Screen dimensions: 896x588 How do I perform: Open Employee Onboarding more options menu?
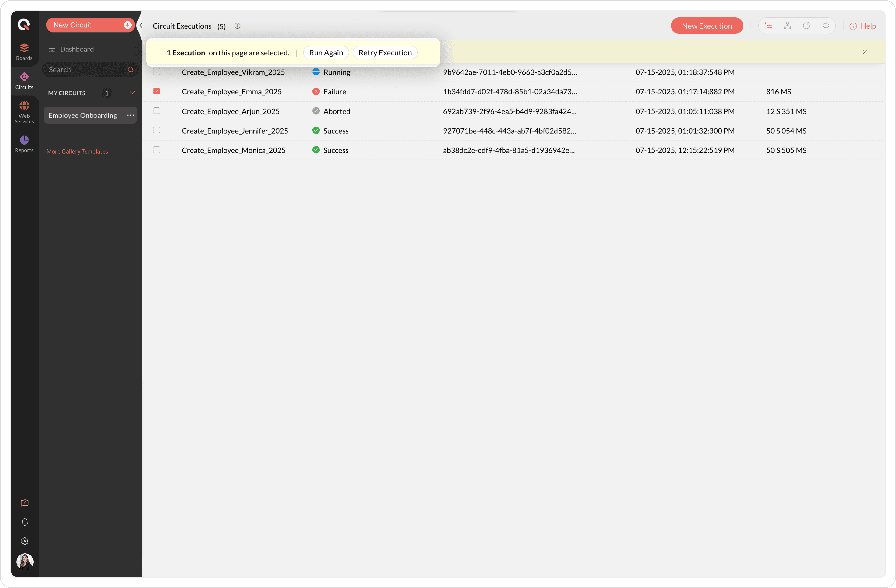pos(131,115)
